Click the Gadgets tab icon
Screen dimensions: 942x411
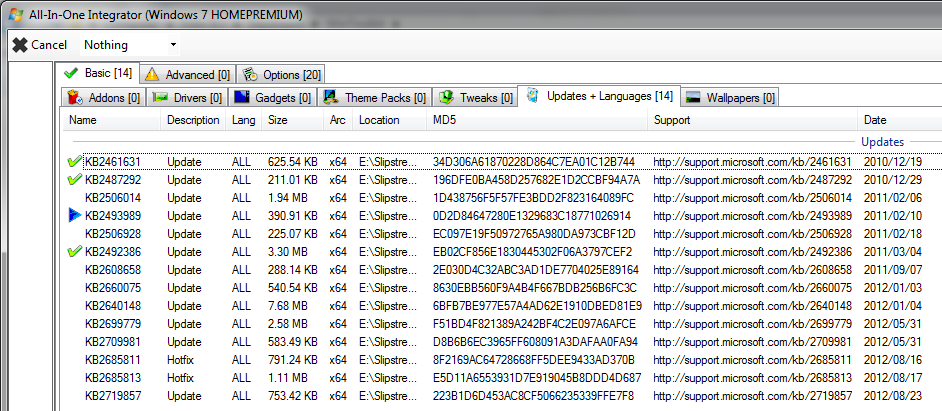(242, 97)
